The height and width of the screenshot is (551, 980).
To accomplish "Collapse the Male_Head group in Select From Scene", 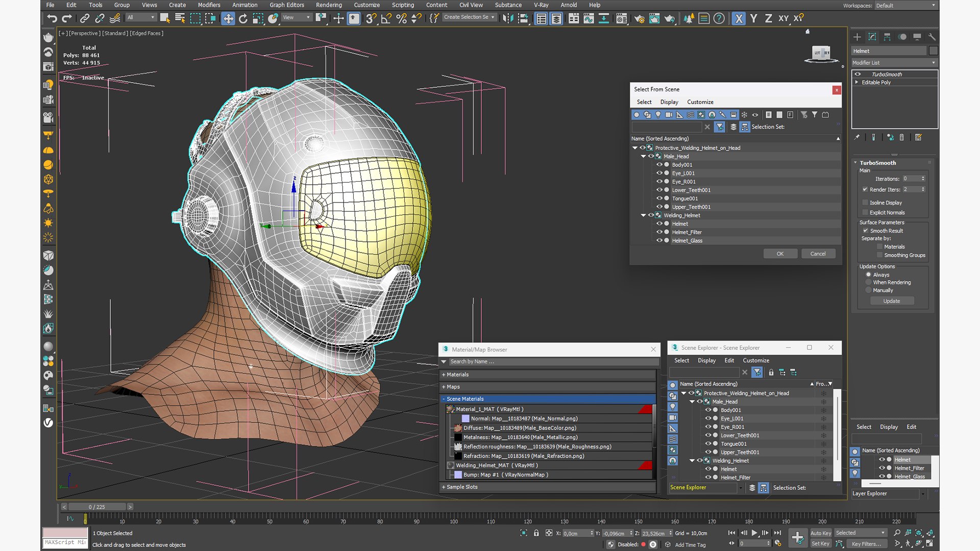I will [x=643, y=156].
